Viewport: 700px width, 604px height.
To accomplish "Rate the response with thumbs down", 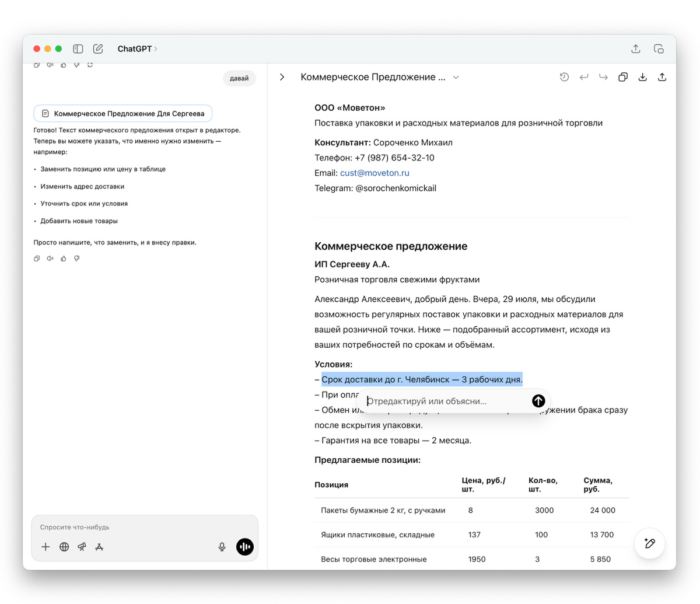I will point(76,258).
